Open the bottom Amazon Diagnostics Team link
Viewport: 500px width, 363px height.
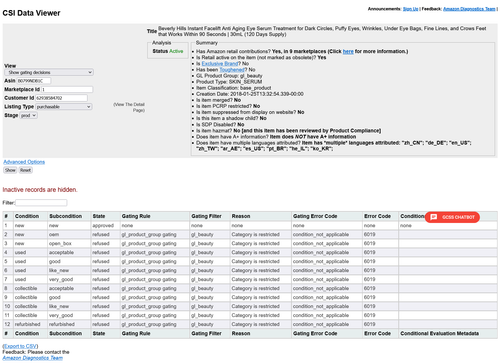click(32, 358)
